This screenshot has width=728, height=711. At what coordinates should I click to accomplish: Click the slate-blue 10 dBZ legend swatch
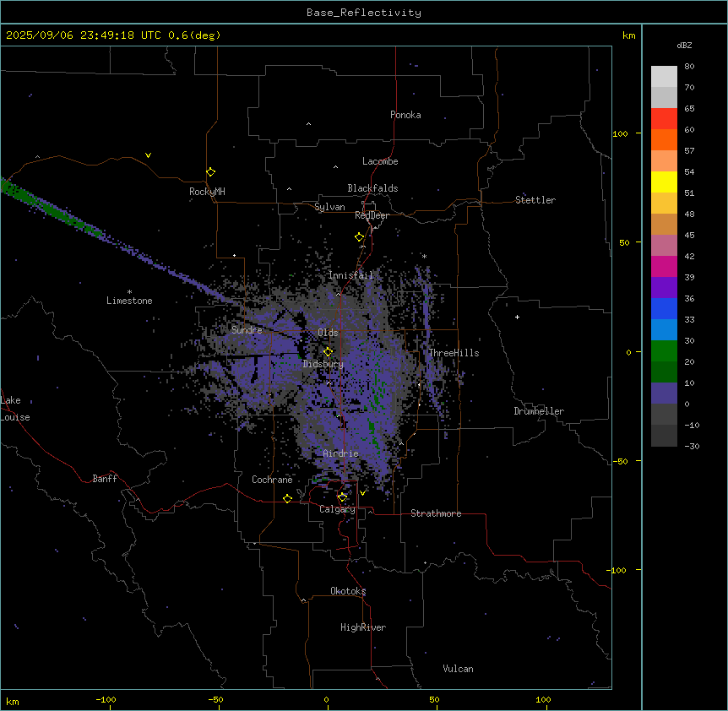click(664, 393)
